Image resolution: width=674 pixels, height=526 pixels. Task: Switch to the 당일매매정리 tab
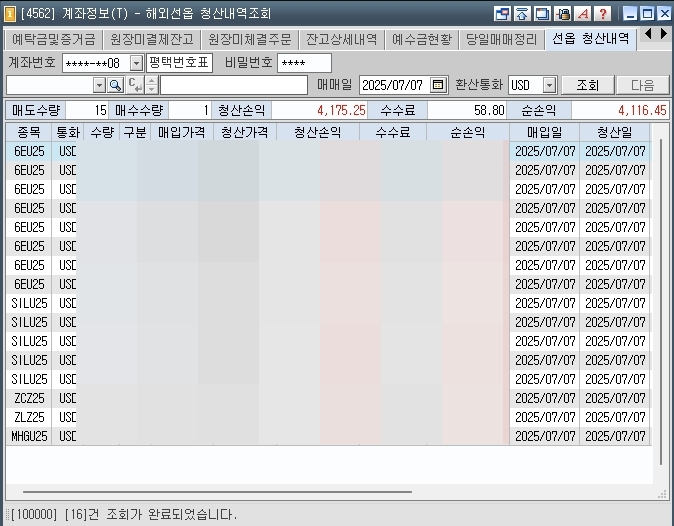pos(501,40)
